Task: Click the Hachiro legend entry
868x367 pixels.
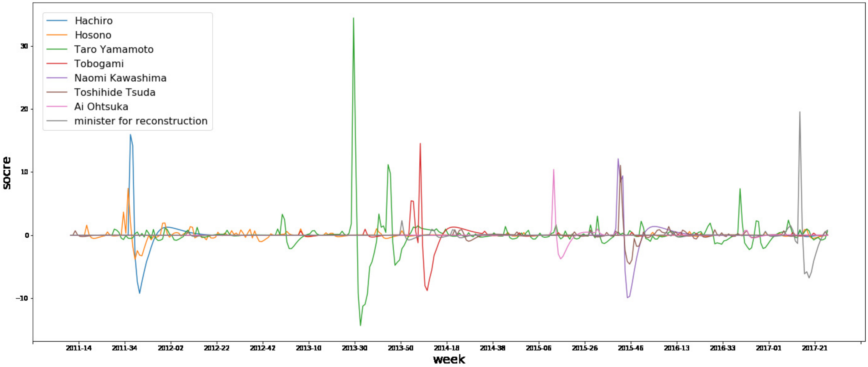Action: pos(93,21)
